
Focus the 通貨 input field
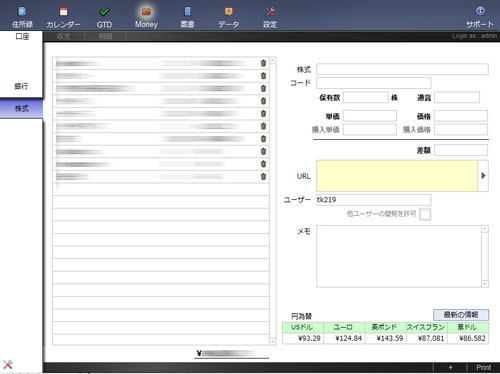coord(457,97)
